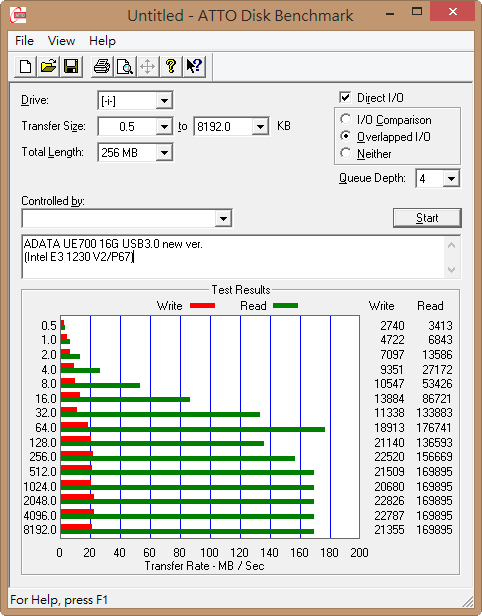Image resolution: width=482 pixels, height=616 pixels.
Task: Click the ATTO application icon in title bar
Action: point(18,15)
